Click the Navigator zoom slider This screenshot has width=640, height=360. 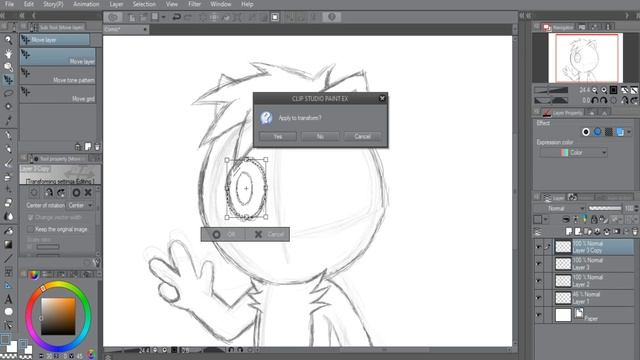[x=551, y=90]
